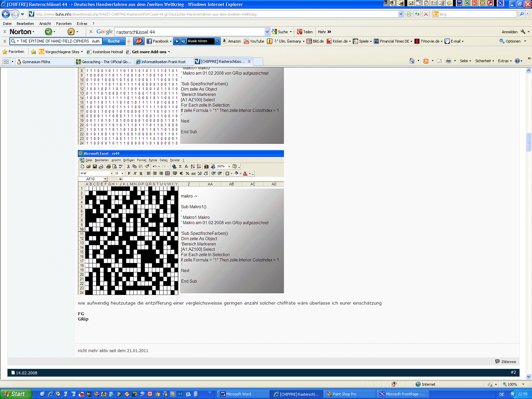Image resolution: width=532 pixels, height=399 pixels.
Task: Click the red Ask logo icon
Action: coord(139,41)
